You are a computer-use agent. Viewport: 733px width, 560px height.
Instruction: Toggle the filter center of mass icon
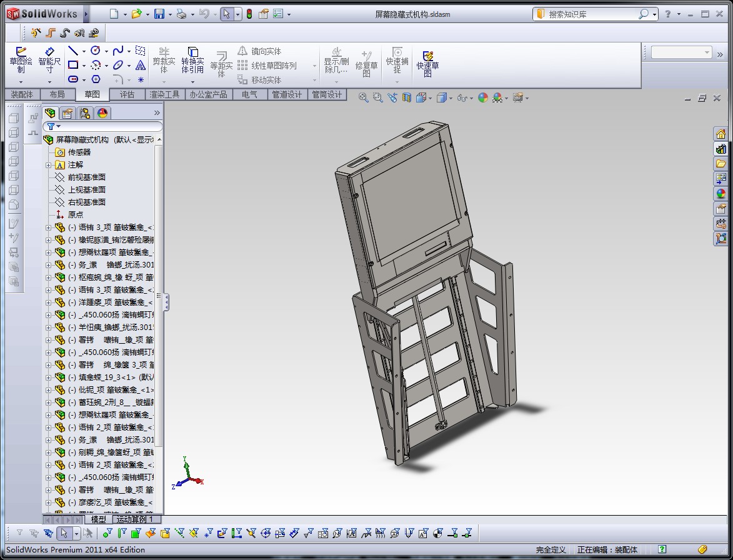coord(437,533)
